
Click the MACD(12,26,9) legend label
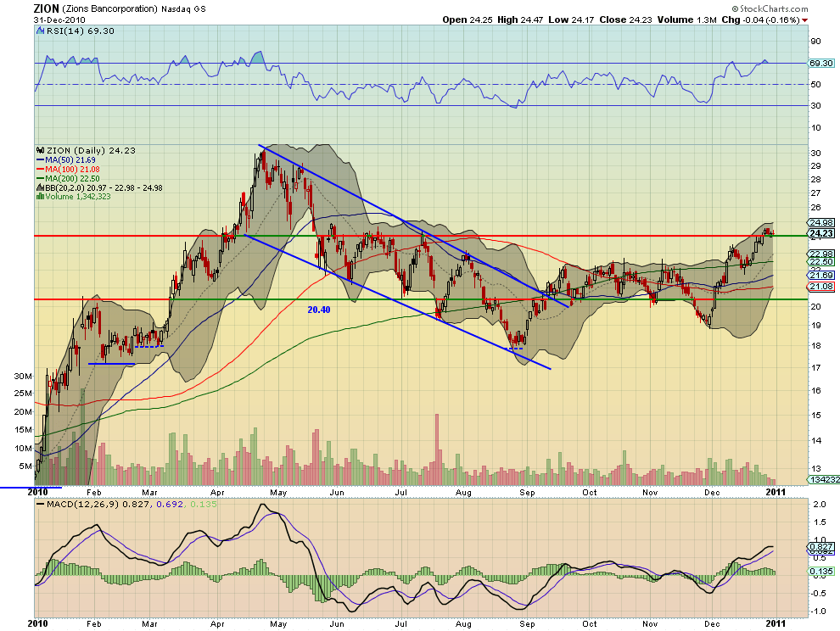[83, 505]
